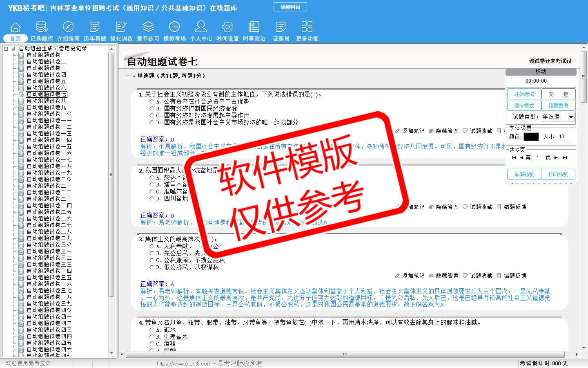Viewport: 588px width, 368px height.
Task: Collapse the 自动组题生成试卷历史记录 tree root
Action: (x=6, y=49)
